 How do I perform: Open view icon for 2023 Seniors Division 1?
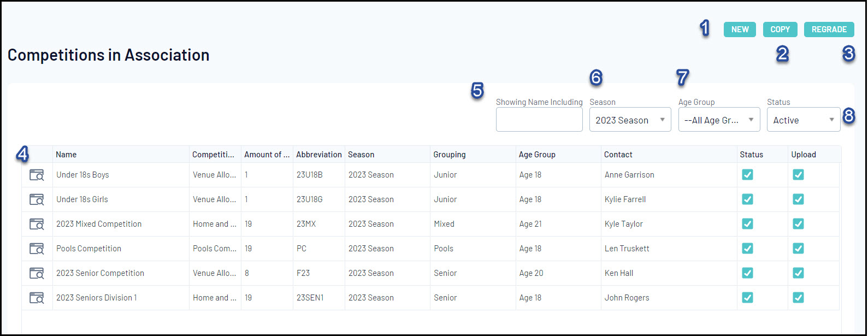click(x=37, y=298)
